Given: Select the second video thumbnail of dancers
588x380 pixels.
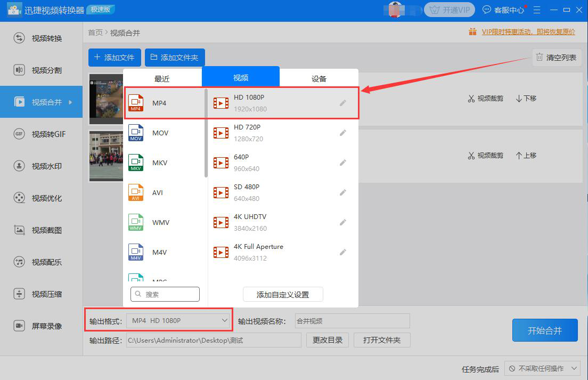Looking at the screenshot, I should (106, 156).
